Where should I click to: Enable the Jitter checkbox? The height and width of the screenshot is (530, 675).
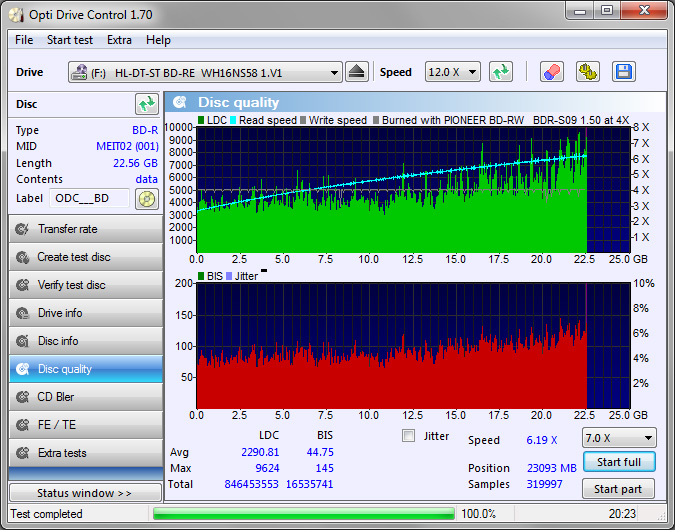408,436
